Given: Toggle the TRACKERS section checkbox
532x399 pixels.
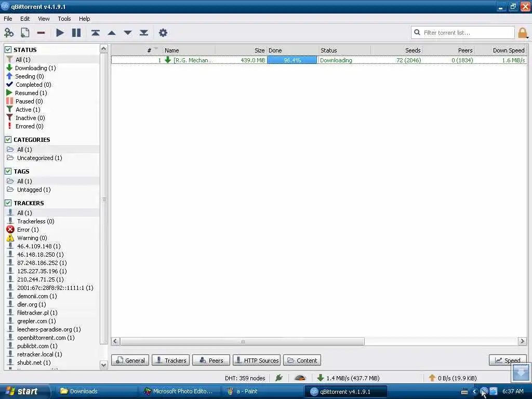Looking at the screenshot, I should click(8, 203).
